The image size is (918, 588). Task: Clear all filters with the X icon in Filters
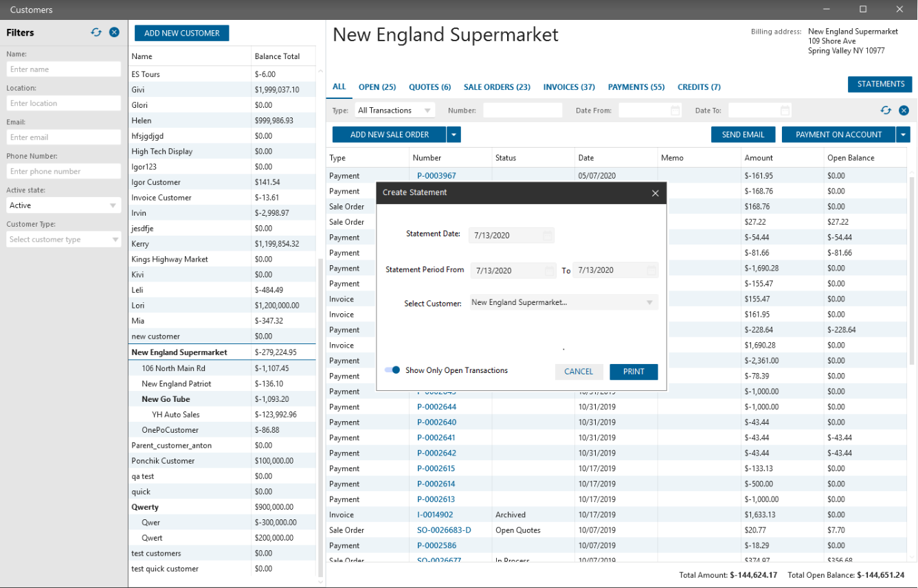click(x=114, y=32)
